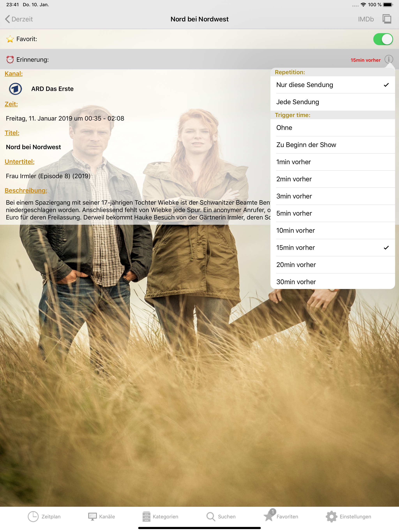
Task: Set reminder to '30min vorher'
Action: 332,281
